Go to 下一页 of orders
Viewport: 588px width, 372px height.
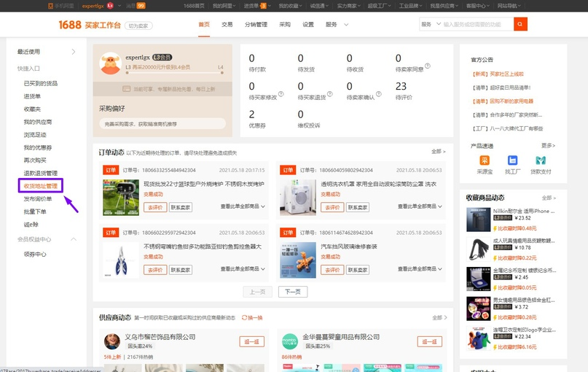click(x=293, y=292)
